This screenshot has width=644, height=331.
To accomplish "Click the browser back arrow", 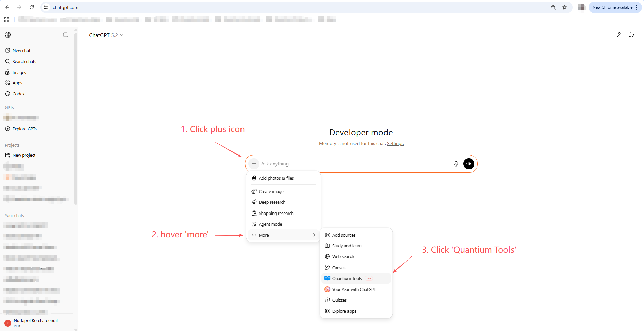I will 7,7.
